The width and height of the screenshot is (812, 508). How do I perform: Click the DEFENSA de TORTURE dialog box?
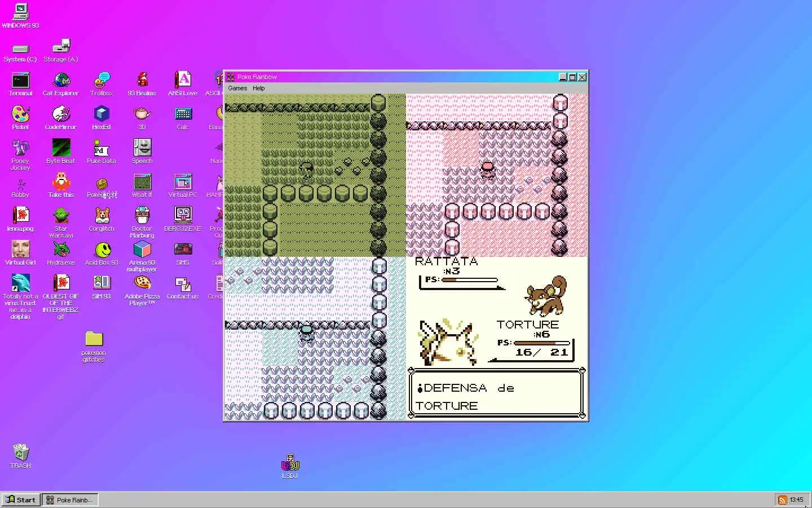[497, 394]
